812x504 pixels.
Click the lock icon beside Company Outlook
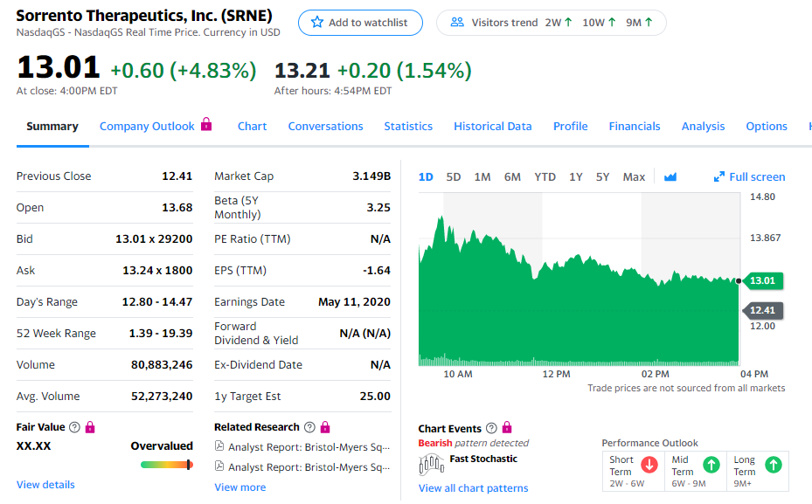[x=206, y=124]
